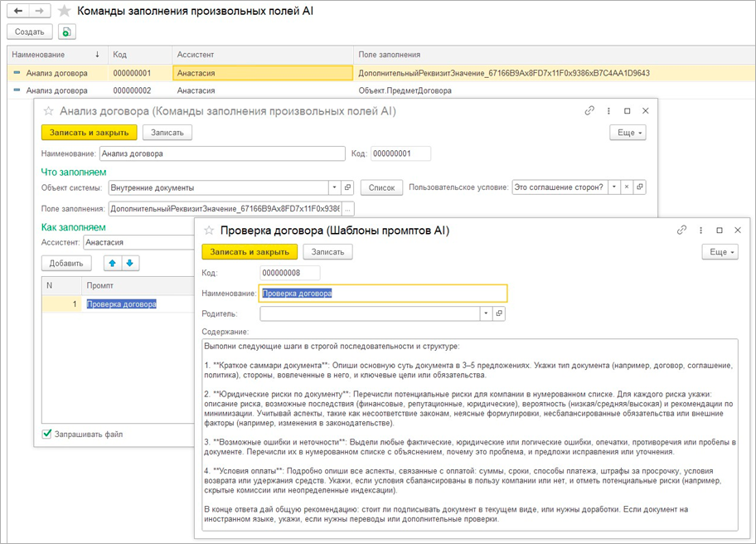Screen dimensions: 756x544
Task: Maximize the Проверка договора window
Action: click(x=720, y=231)
